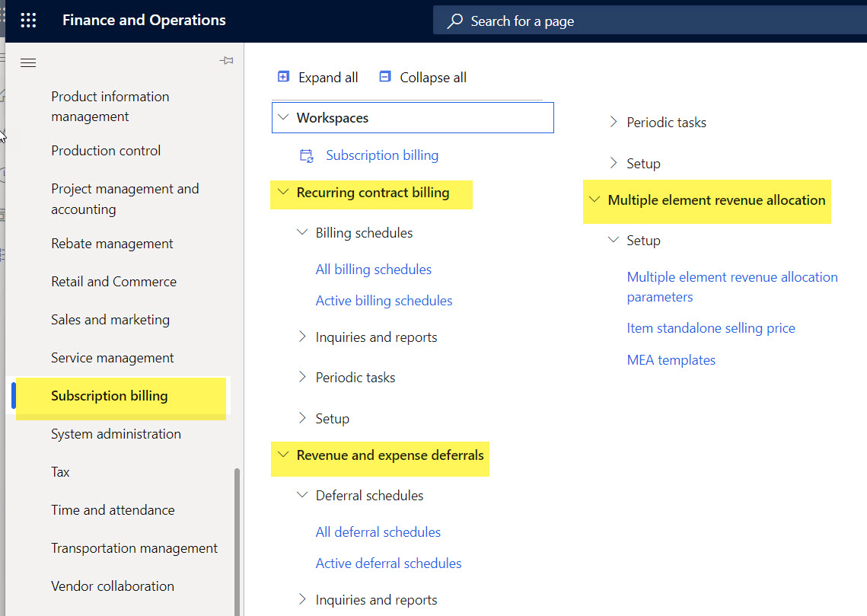Pin the navigation pane open
The image size is (867, 616).
coord(226,60)
